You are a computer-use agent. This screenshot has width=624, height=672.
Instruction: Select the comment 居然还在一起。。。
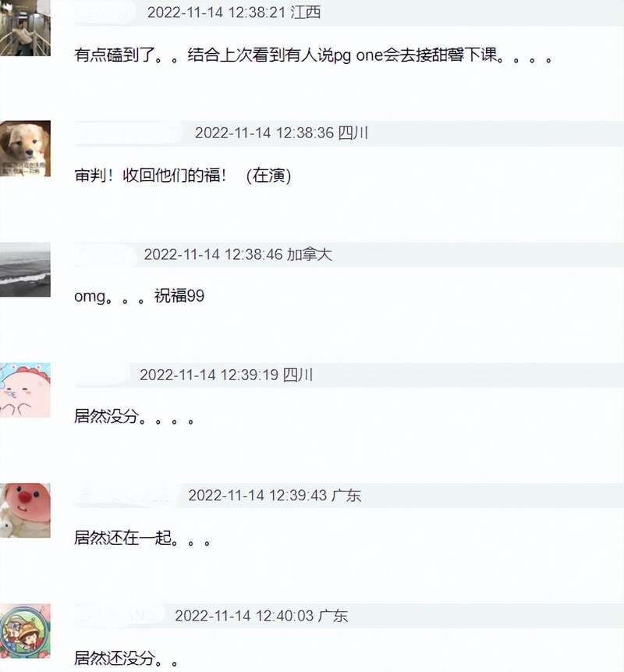coord(143,538)
